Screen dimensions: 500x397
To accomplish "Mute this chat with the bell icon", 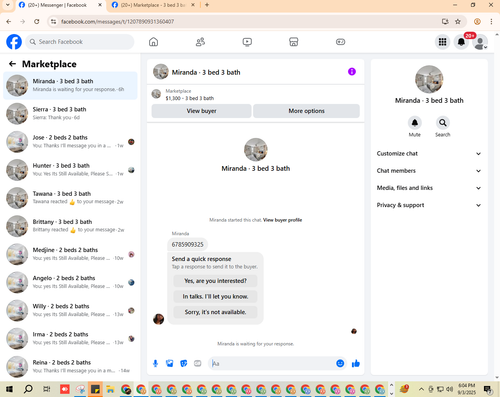I will coord(415,123).
